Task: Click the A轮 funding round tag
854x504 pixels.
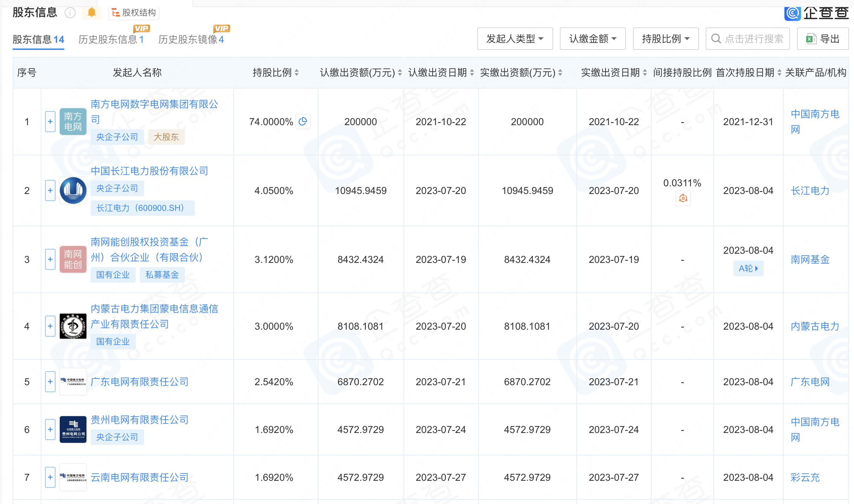Action: click(748, 269)
